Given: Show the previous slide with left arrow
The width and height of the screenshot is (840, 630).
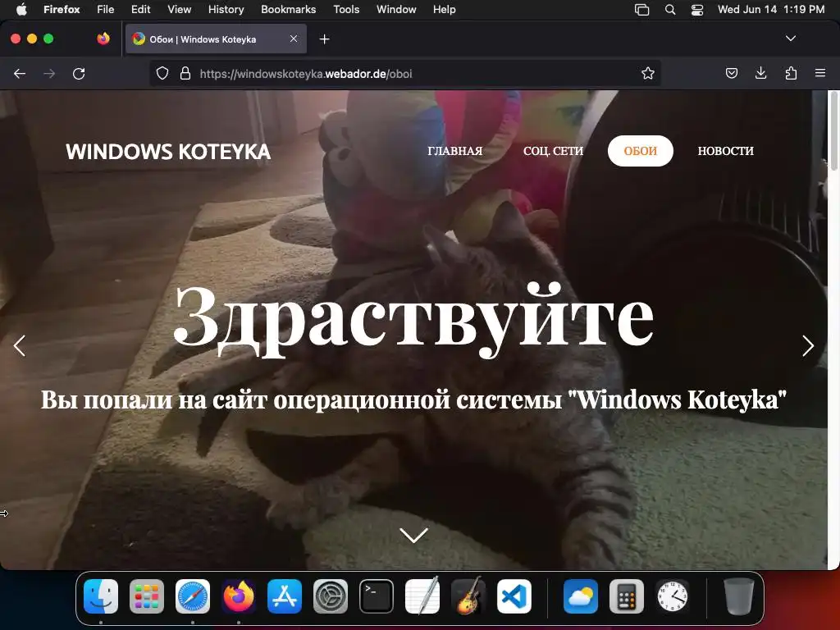Looking at the screenshot, I should pos(20,345).
